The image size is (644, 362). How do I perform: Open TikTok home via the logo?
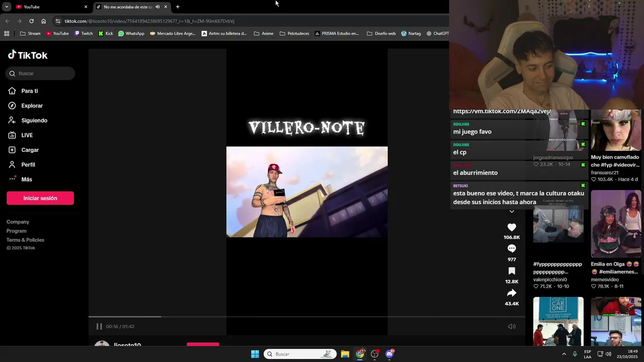pos(28,55)
